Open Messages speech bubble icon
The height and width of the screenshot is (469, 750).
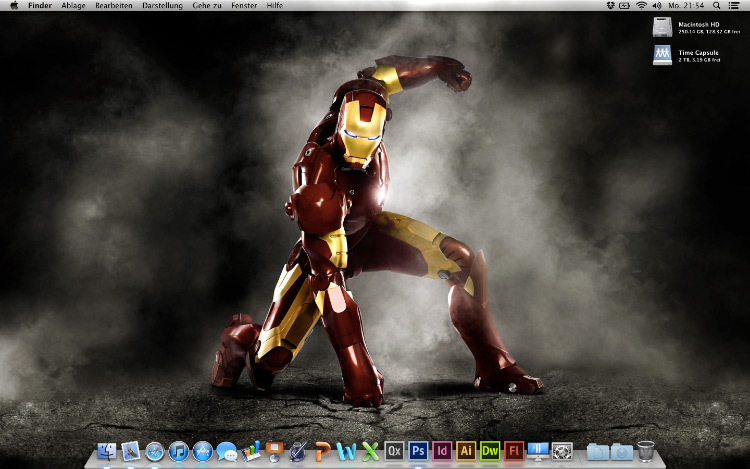226,451
